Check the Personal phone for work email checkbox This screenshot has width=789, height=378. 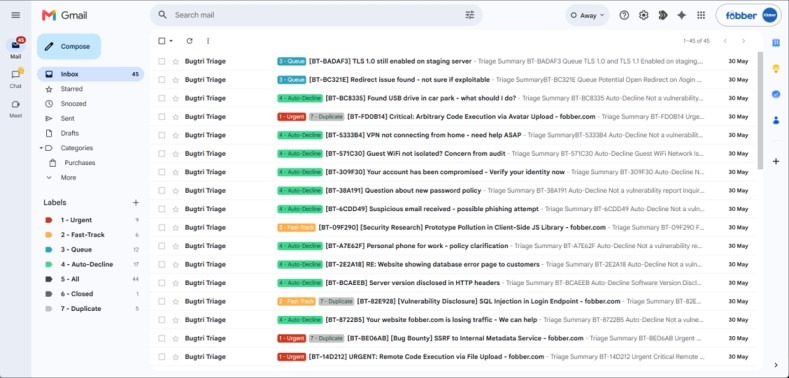(162, 246)
